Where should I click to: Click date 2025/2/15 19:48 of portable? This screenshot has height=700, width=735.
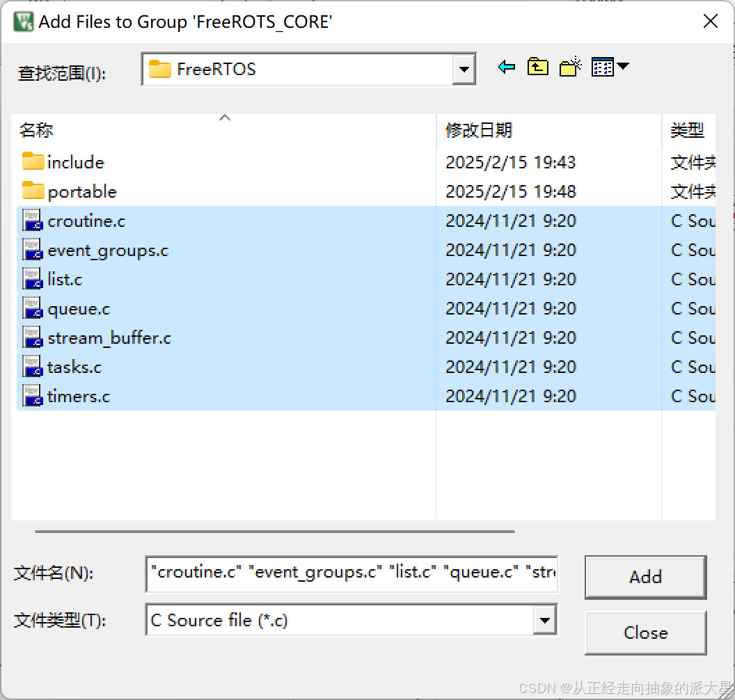click(x=510, y=191)
